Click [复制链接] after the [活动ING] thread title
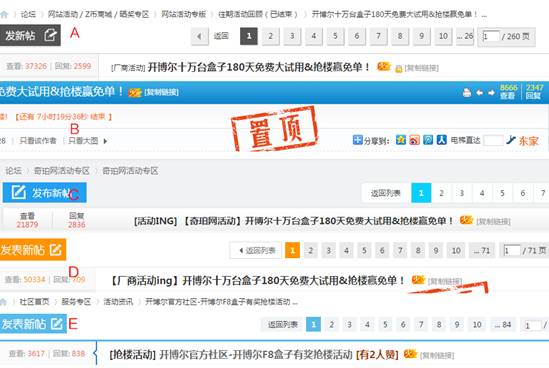This screenshot has height=368, width=549. coord(493,221)
